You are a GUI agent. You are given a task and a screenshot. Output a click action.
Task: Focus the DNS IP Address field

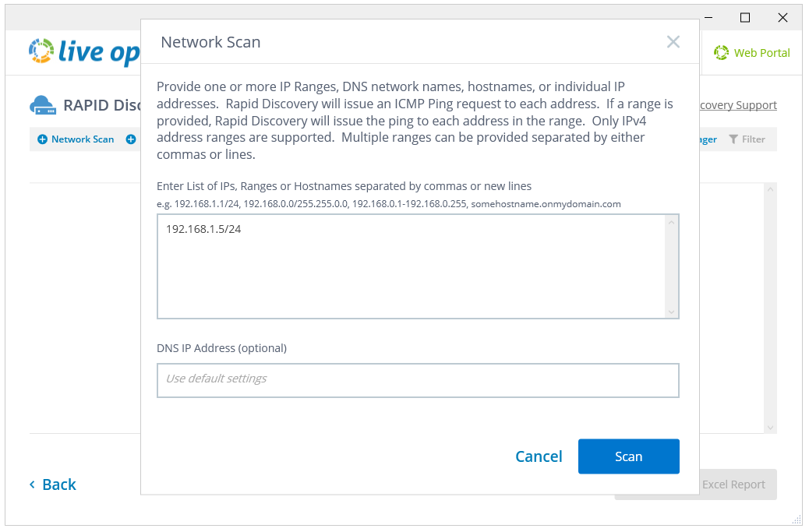418,380
